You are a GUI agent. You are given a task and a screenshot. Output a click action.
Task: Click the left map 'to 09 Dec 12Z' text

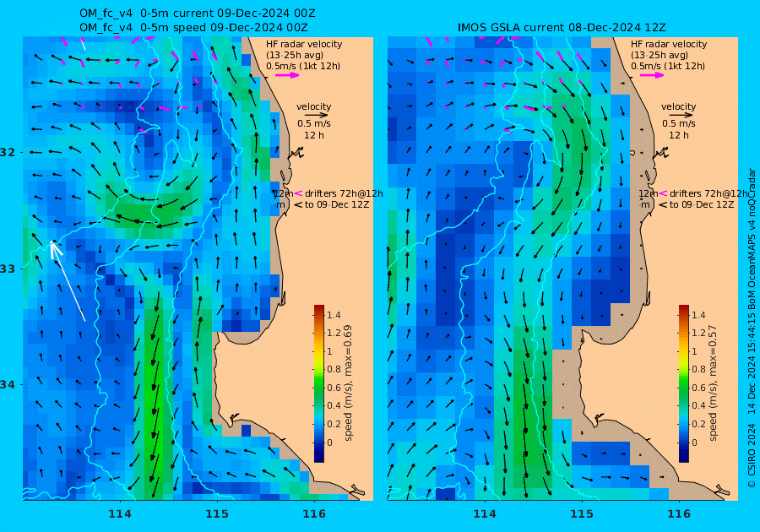coord(337,204)
